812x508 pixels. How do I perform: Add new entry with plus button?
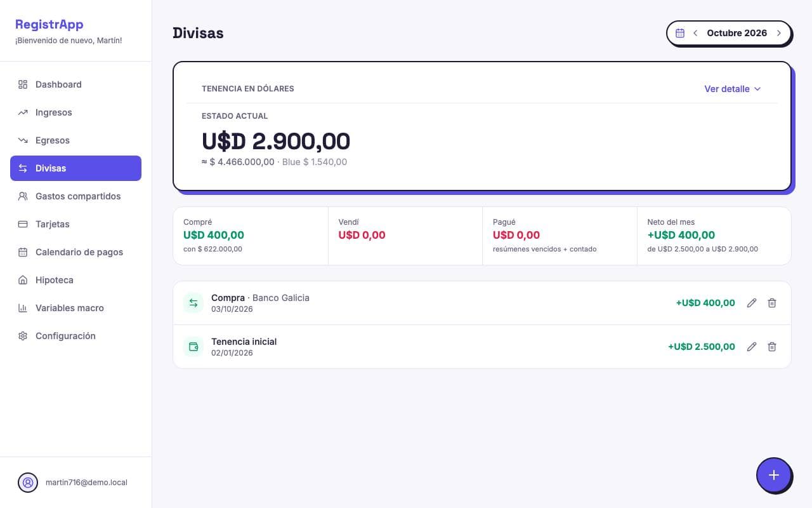pyautogui.click(x=774, y=475)
